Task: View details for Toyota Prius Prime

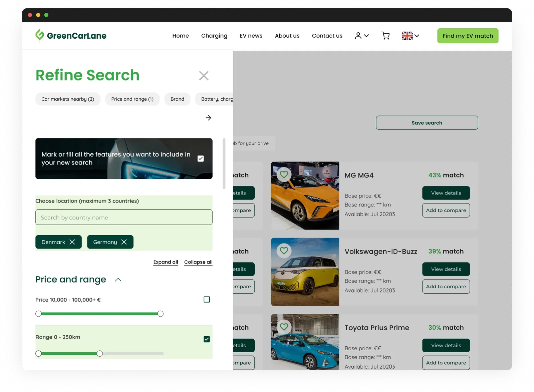Action: click(x=446, y=345)
